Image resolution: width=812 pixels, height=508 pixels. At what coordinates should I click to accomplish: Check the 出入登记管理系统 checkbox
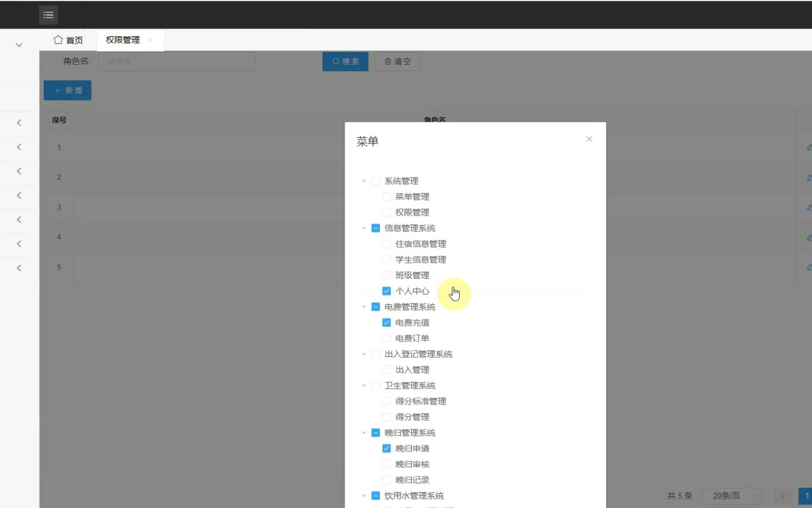(375, 354)
